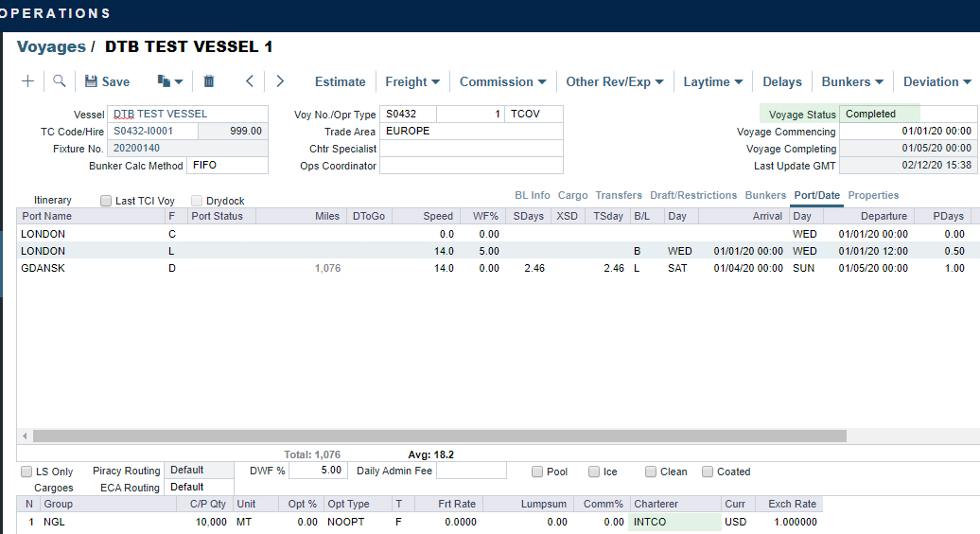Image resolution: width=980 pixels, height=534 pixels.
Task: Go to next voyage with right chevron
Action: (x=280, y=81)
